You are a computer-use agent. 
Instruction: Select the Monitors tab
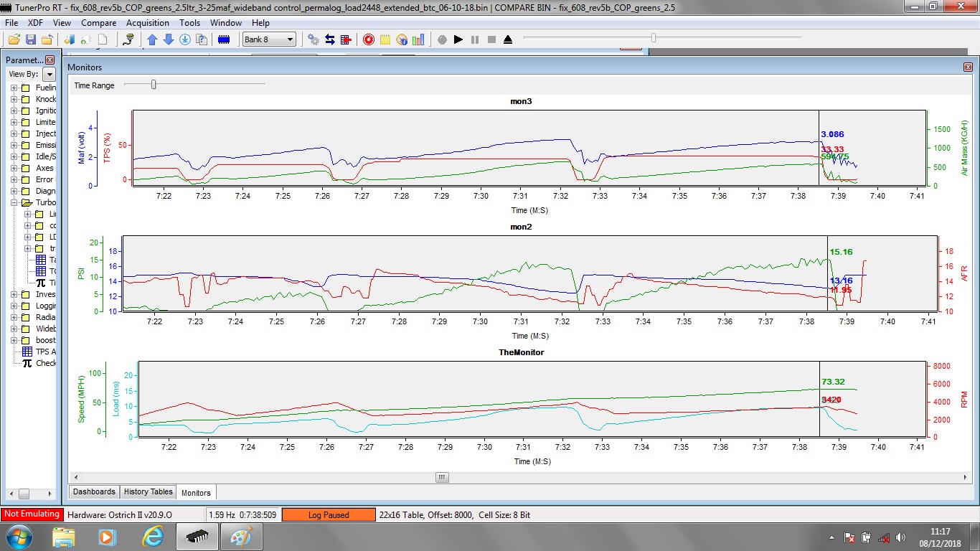click(x=196, y=492)
